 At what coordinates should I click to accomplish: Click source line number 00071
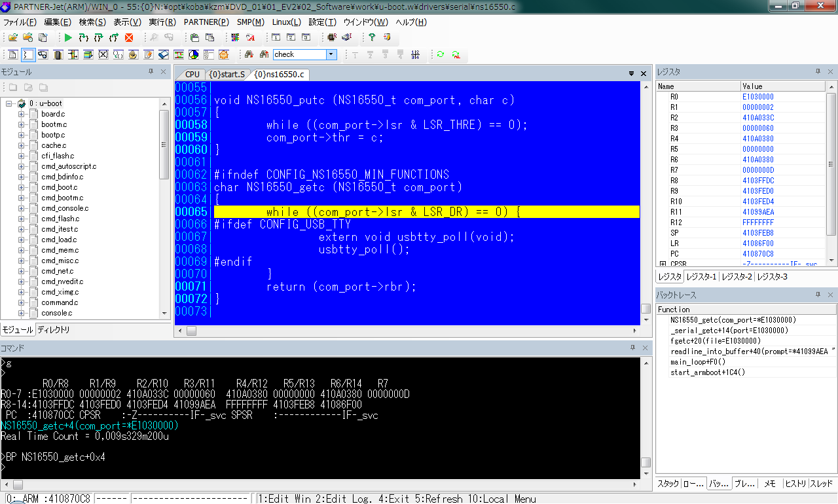[191, 287]
